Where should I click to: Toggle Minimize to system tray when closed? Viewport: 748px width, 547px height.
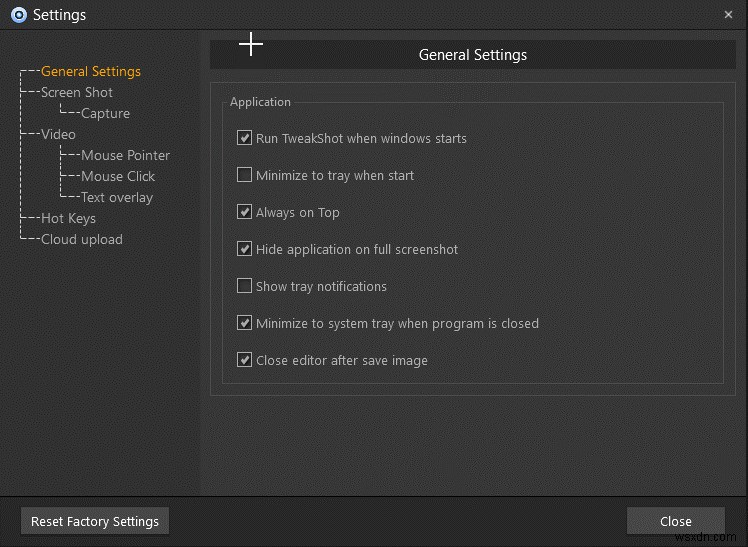pos(244,323)
